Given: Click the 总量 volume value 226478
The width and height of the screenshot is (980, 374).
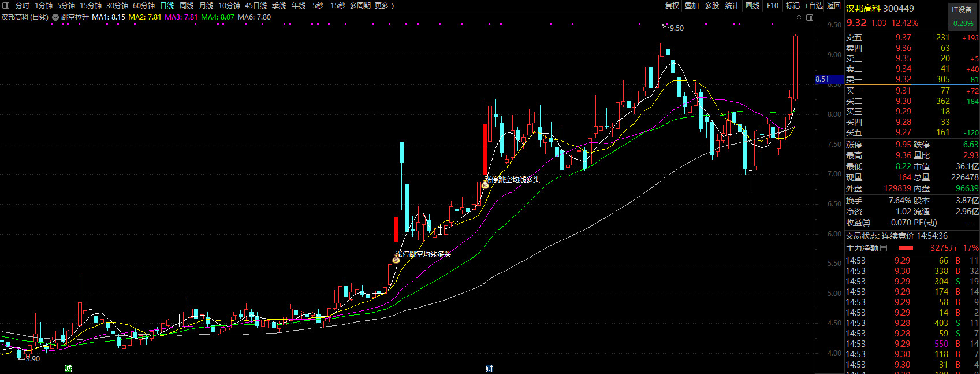Looking at the screenshot, I should [964, 177].
